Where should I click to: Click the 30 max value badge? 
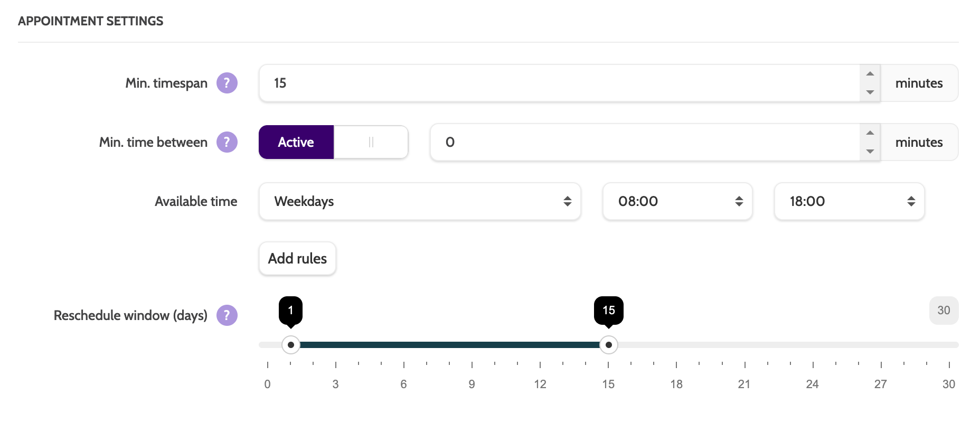(944, 311)
